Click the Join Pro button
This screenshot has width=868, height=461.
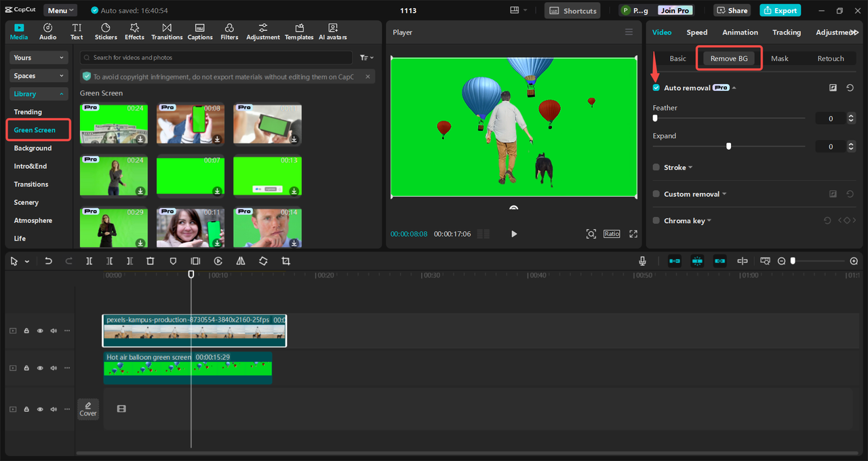tap(675, 10)
